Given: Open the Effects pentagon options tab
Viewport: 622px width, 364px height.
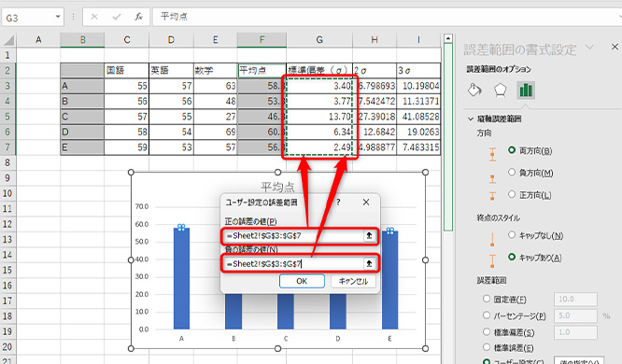Looking at the screenshot, I should [x=501, y=90].
